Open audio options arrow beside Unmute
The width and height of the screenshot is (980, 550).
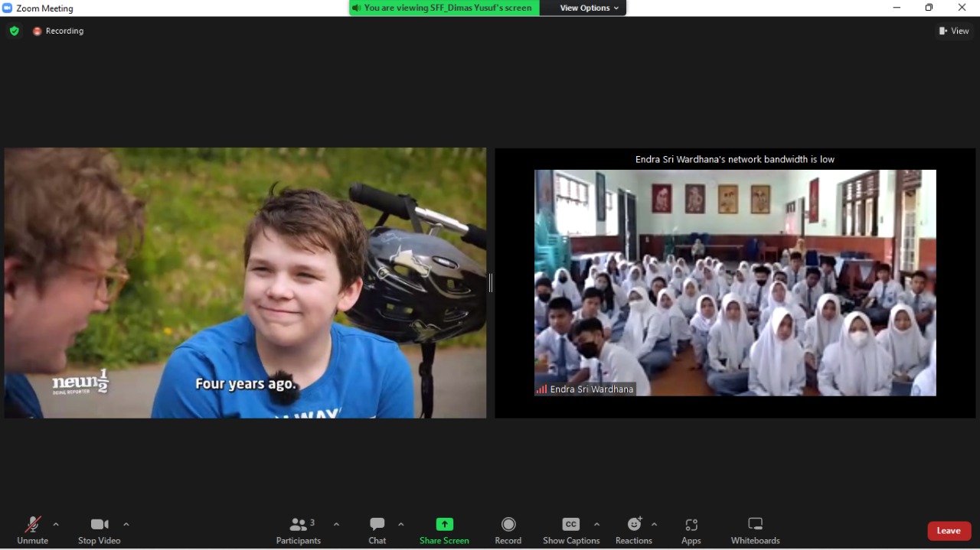coord(56,525)
